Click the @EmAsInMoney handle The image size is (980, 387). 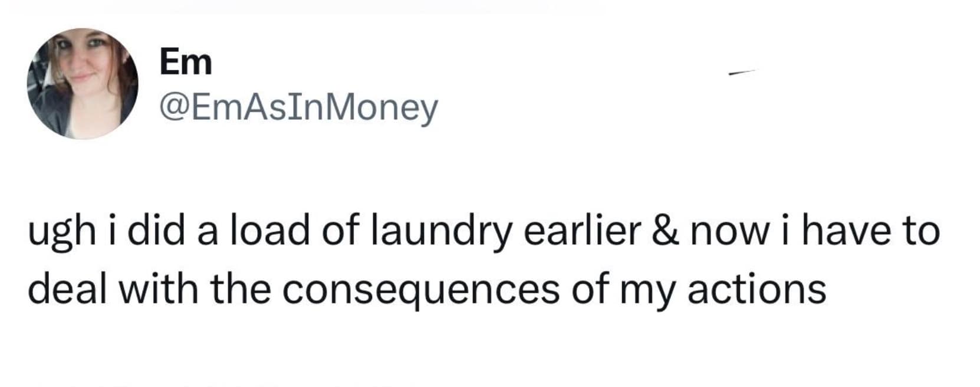[299, 107]
